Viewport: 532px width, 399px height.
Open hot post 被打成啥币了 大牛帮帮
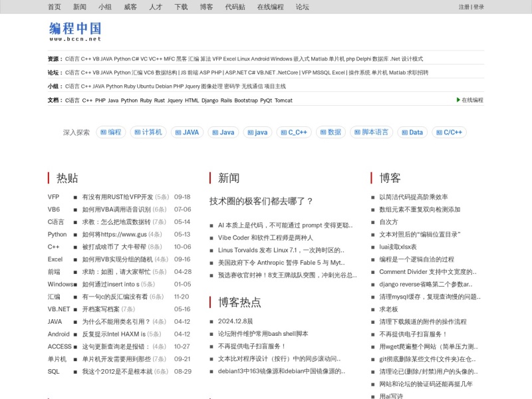(x=114, y=247)
